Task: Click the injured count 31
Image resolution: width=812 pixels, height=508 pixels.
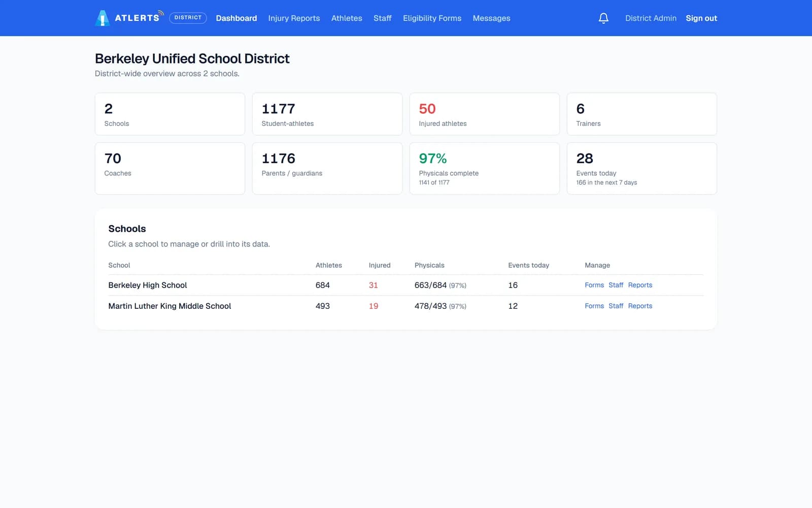Action: 374,285
